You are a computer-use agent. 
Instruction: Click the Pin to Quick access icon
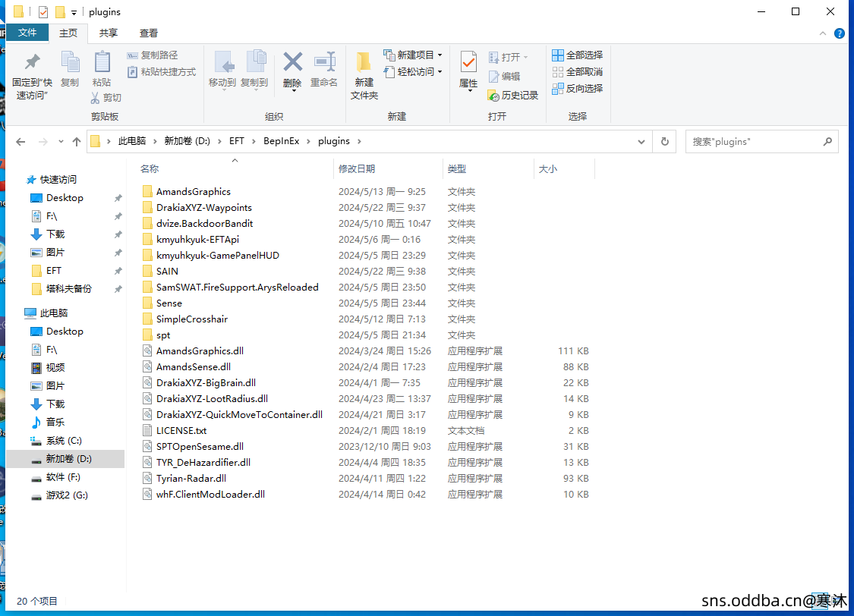tap(32, 62)
